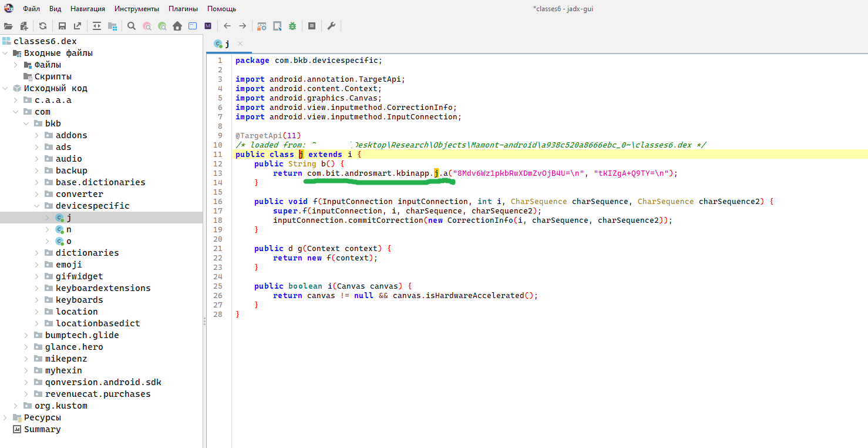868x448 pixels.
Task: Open the Навигация menu
Action: (88, 9)
